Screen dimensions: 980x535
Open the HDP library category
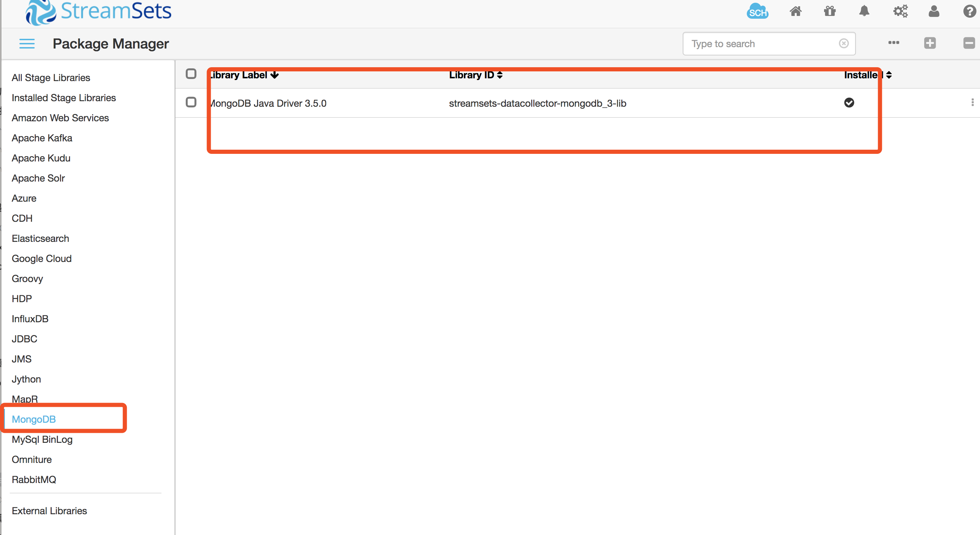click(x=22, y=299)
